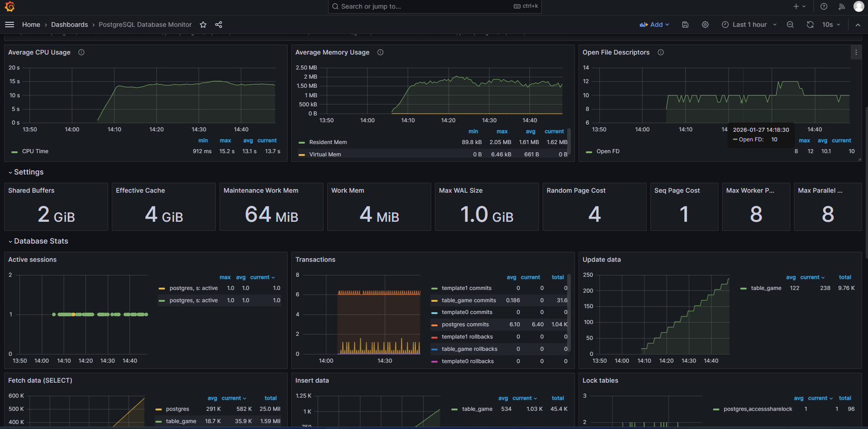The height and width of the screenshot is (429, 868).
Task: Click the zoom out time range icon
Action: (790, 25)
